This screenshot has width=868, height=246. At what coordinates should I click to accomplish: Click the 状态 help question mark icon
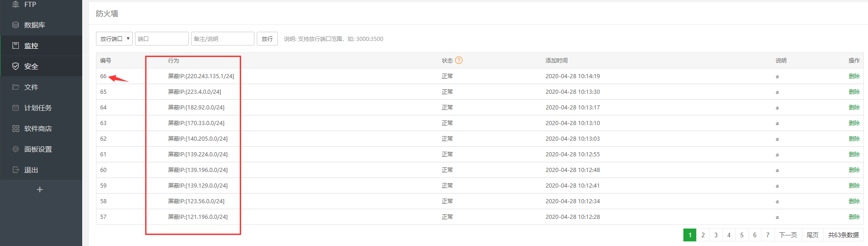[x=459, y=60]
